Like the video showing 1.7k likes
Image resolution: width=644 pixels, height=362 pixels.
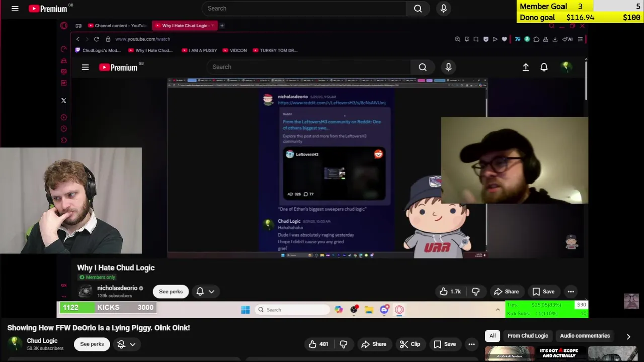[x=450, y=292]
